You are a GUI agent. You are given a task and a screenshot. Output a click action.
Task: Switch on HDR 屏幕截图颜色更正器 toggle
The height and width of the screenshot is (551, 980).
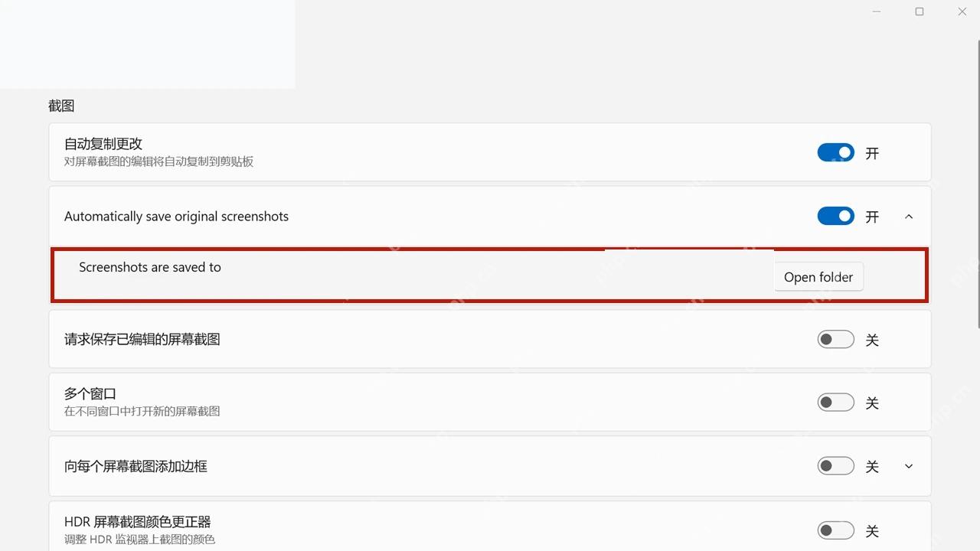point(835,530)
